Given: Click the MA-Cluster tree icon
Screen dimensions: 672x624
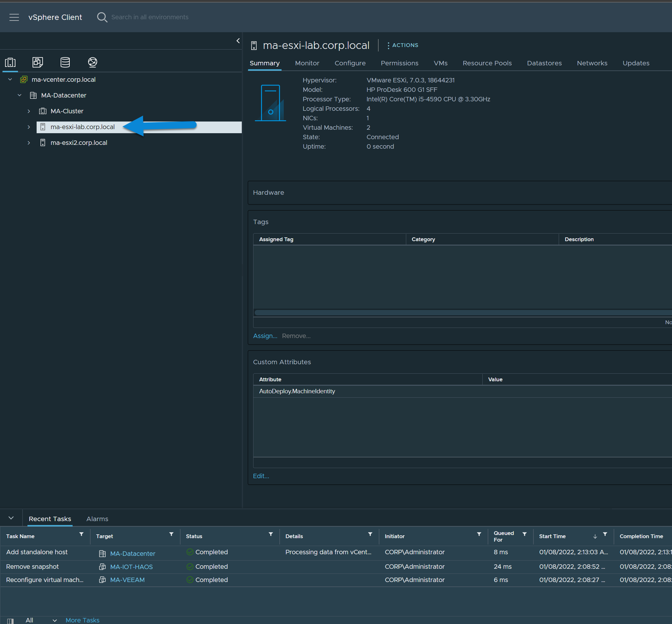Looking at the screenshot, I should pyautogui.click(x=43, y=111).
